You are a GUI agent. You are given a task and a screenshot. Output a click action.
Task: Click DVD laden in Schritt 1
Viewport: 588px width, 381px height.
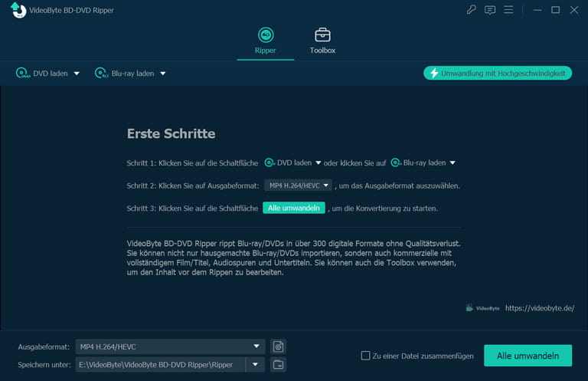pos(288,163)
